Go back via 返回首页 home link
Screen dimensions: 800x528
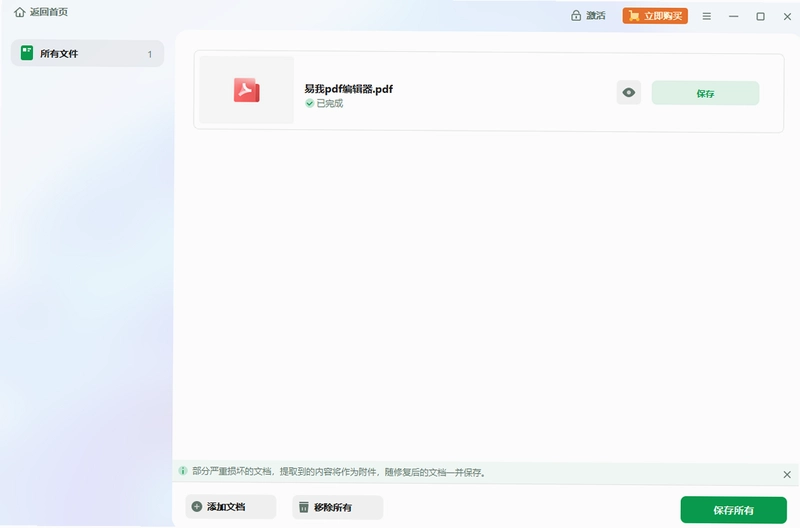(x=41, y=12)
